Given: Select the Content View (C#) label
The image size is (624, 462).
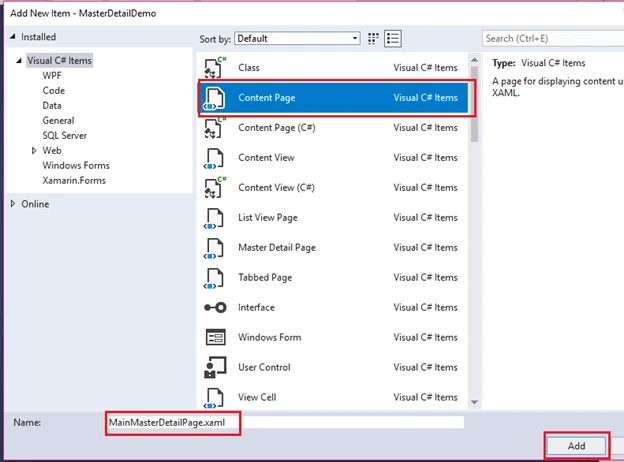Looking at the screenshot, I should [276, 188].
